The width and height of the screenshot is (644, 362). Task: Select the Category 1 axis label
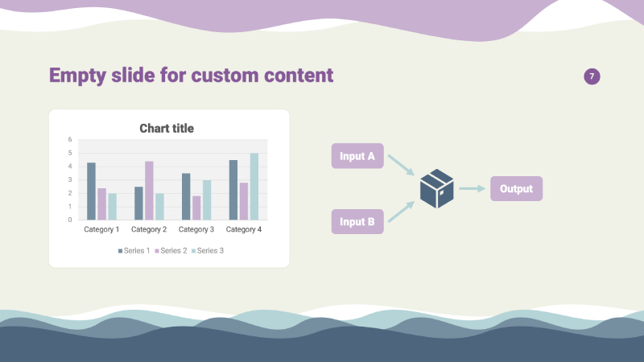[102, 230]
